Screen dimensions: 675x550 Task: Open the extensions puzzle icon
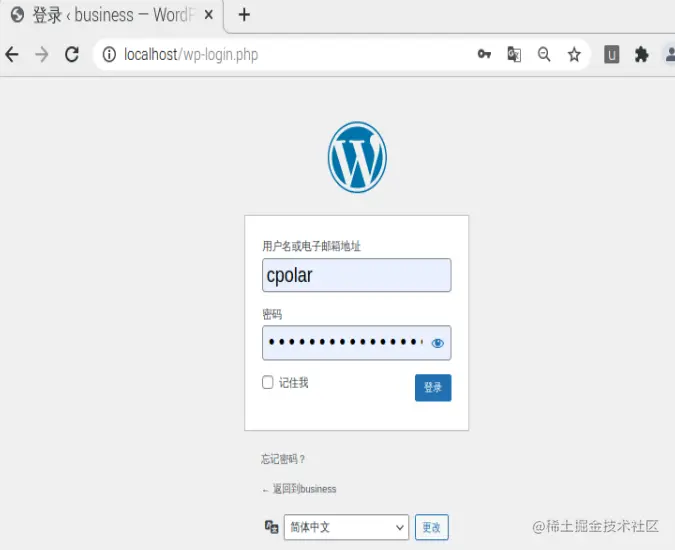point(641,55)
